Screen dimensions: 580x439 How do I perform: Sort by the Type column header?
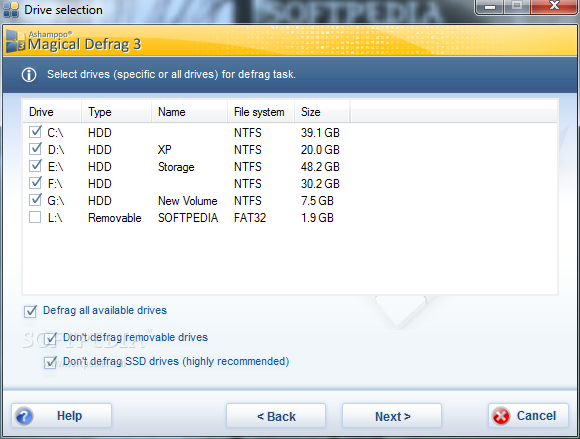(117, 112)
